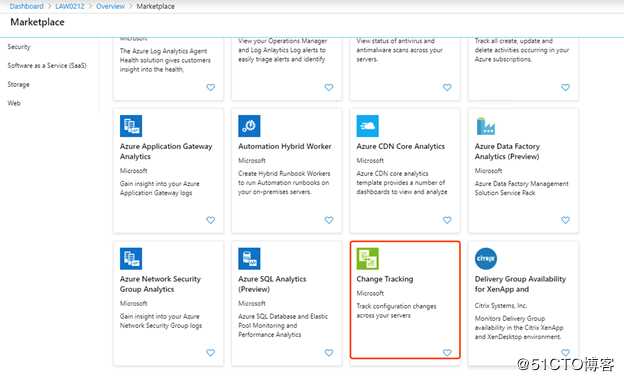Favorite the antivirus and antimalware status card
Viewport: 624px width, 381px height.
pos(447,87)
